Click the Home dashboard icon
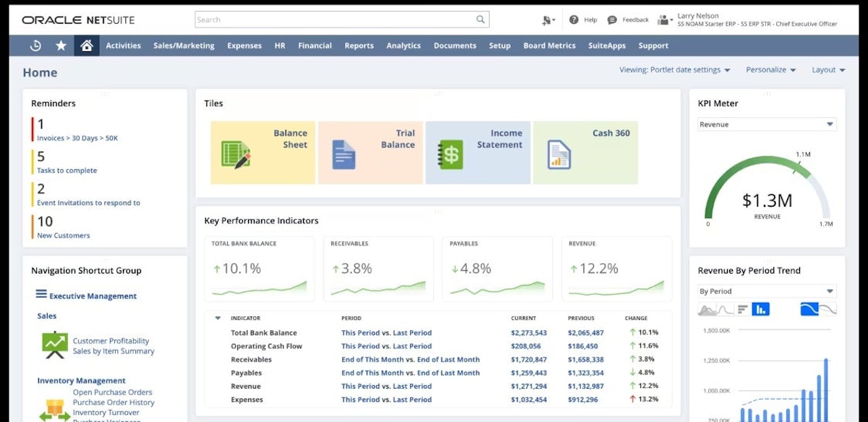 point(86,45)
